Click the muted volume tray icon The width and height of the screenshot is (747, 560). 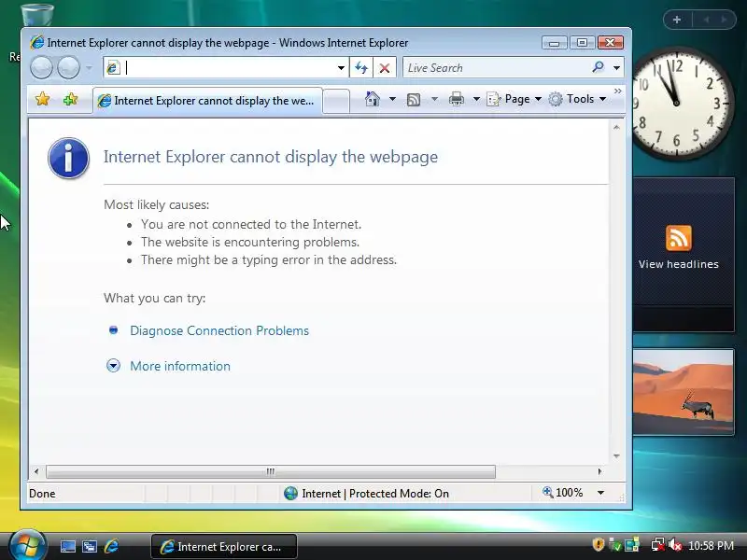coord(674,544)
